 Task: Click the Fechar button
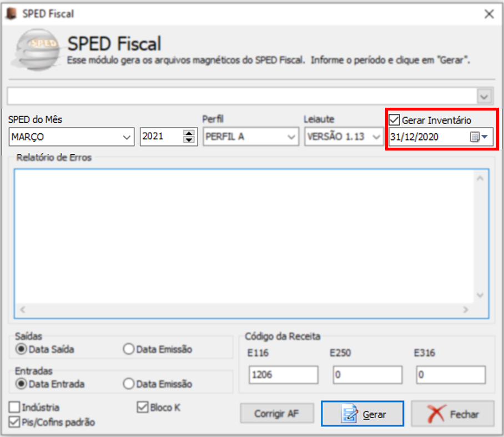pyautogui.click(x=452, y=414)
